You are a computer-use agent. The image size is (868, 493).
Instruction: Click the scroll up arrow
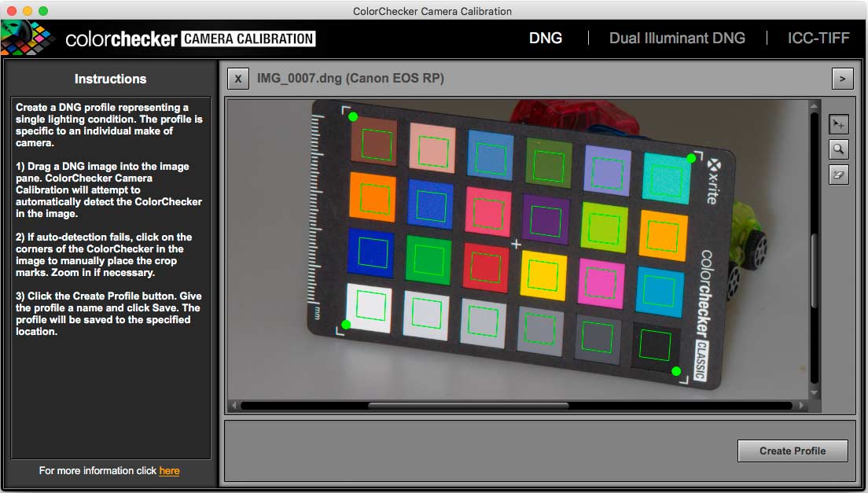(x=815, y=105)
